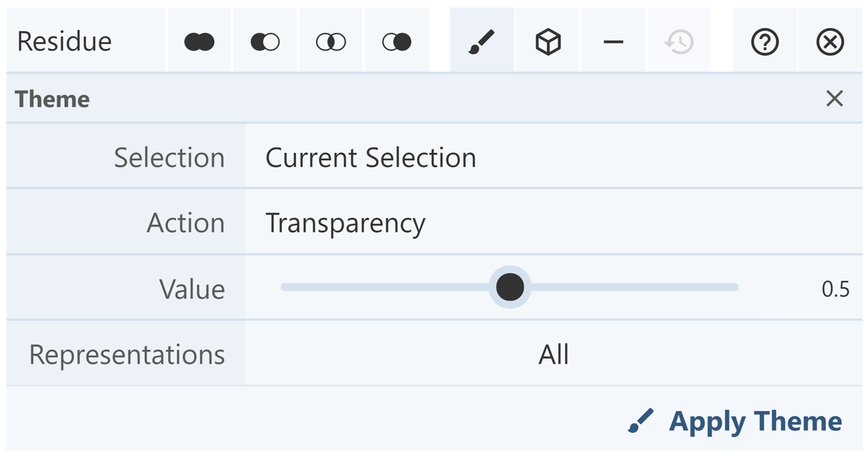Expand the Representations All selector
868x456 pixels.
pyautogui.click(x=553, y=354)
